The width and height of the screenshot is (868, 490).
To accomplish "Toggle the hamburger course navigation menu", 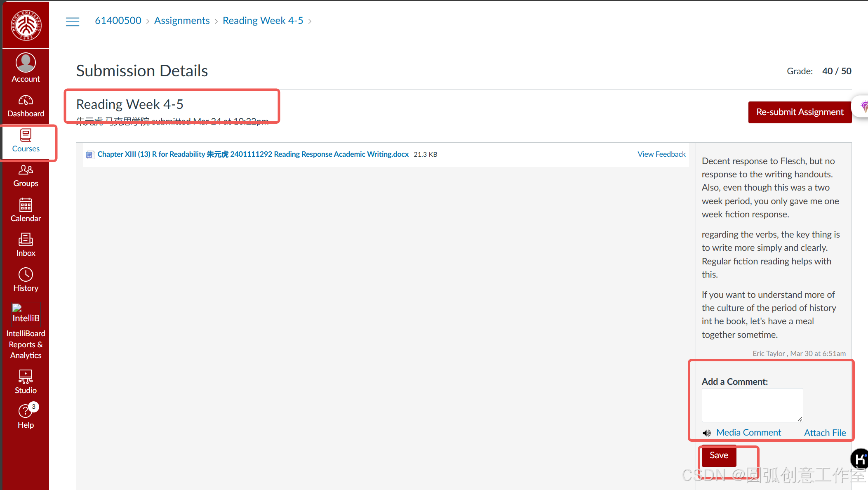I will 73,21.
